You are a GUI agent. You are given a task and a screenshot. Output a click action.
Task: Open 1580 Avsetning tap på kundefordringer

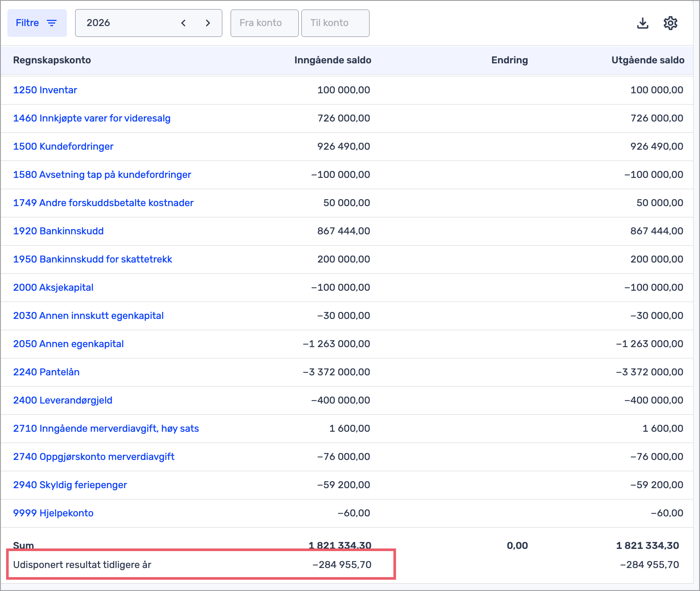coord(102,174)
